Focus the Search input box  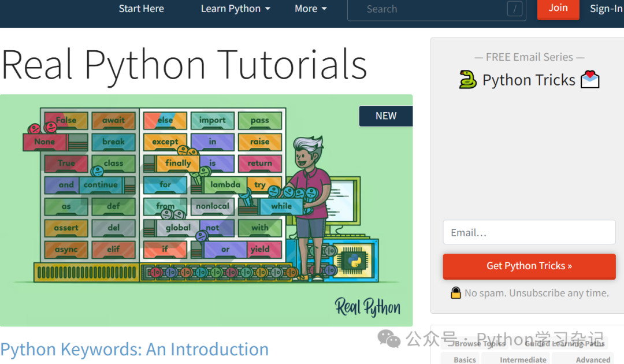(437, 10)
